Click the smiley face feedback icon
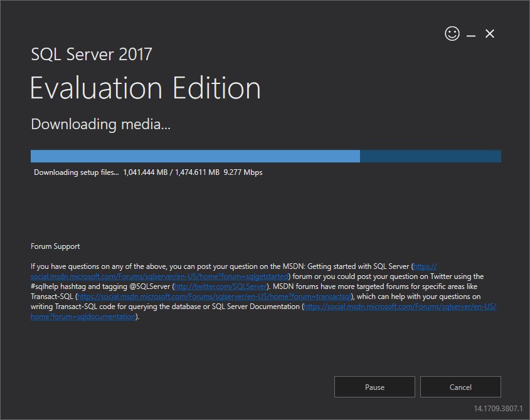Image resolution: width=530 pixels, height=420 pixels. (x=452, y=33)
